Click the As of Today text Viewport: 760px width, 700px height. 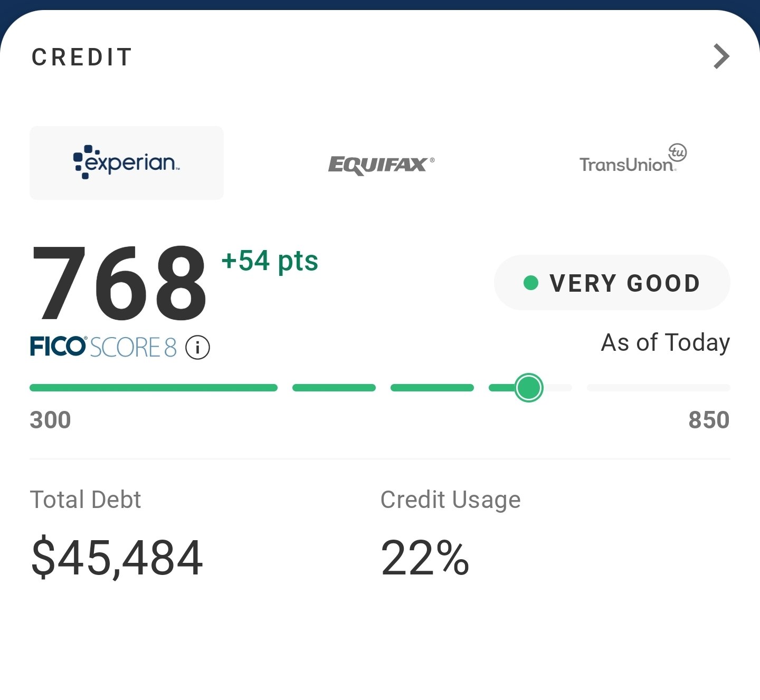666,343
